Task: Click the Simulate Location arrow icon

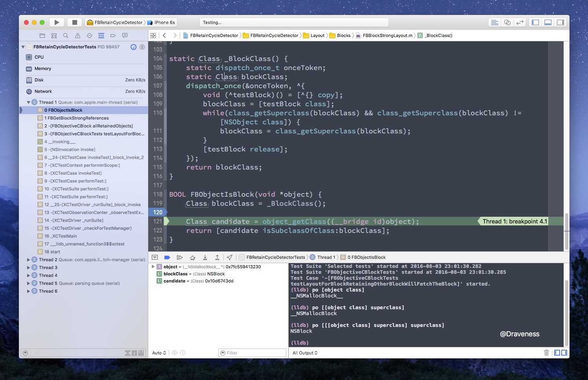Action: pyautogui.click(x=230, y=257)
